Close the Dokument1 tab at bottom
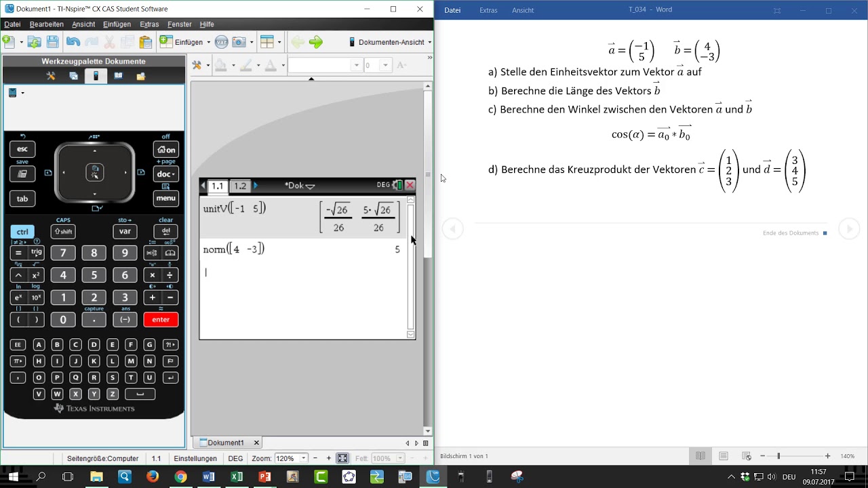The width and height of the screenshot is (868, 488). 256,443
